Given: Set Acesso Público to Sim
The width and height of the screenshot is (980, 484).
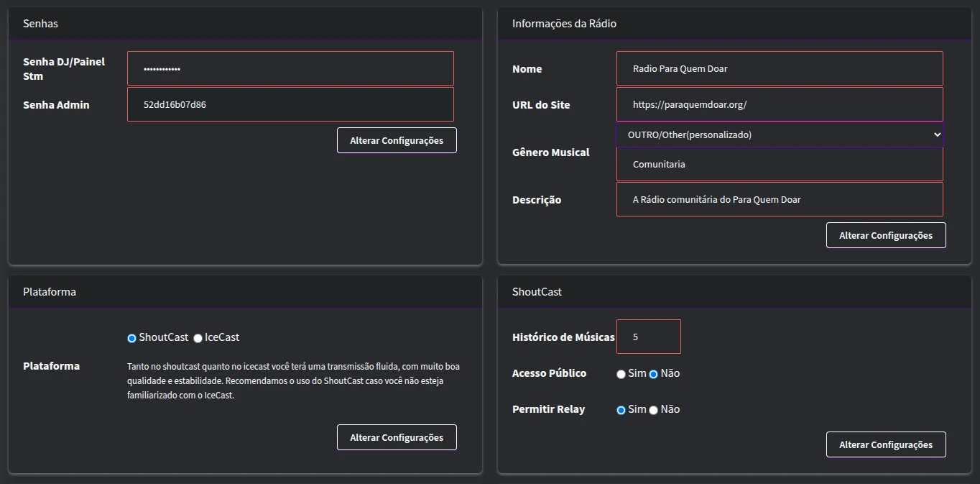Looking at the screenshot, I should (621, 374).
